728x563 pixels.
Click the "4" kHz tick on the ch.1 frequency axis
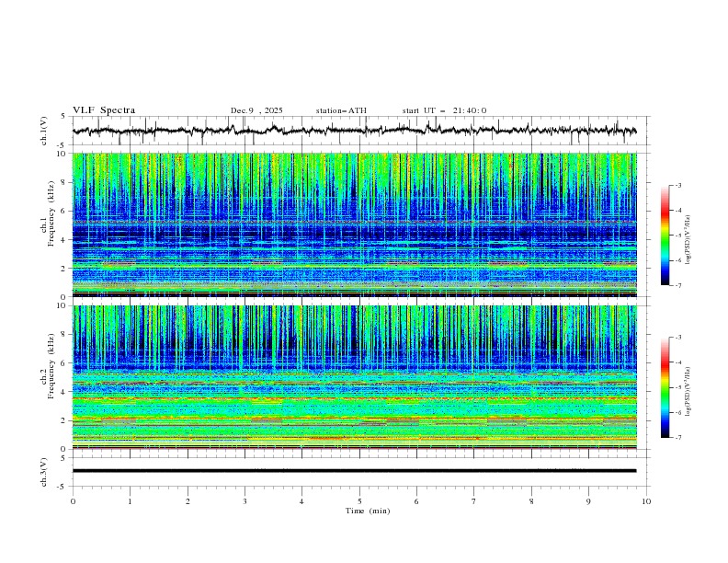coord(65,240)
